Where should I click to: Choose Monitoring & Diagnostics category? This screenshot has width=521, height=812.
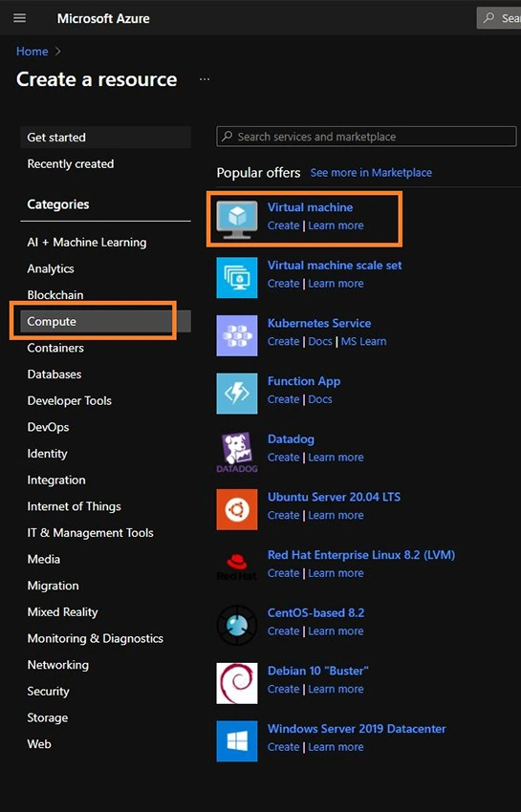[96, 638]
